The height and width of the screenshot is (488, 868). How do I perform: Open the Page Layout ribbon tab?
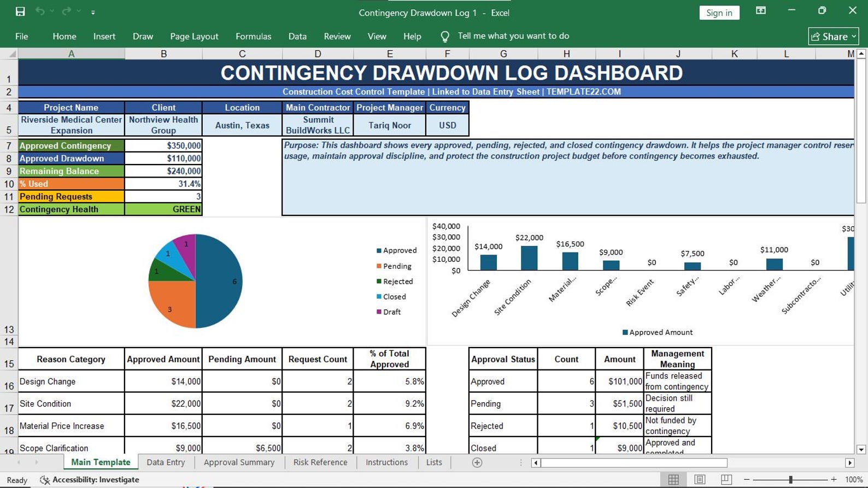click(x=194, y=36)
